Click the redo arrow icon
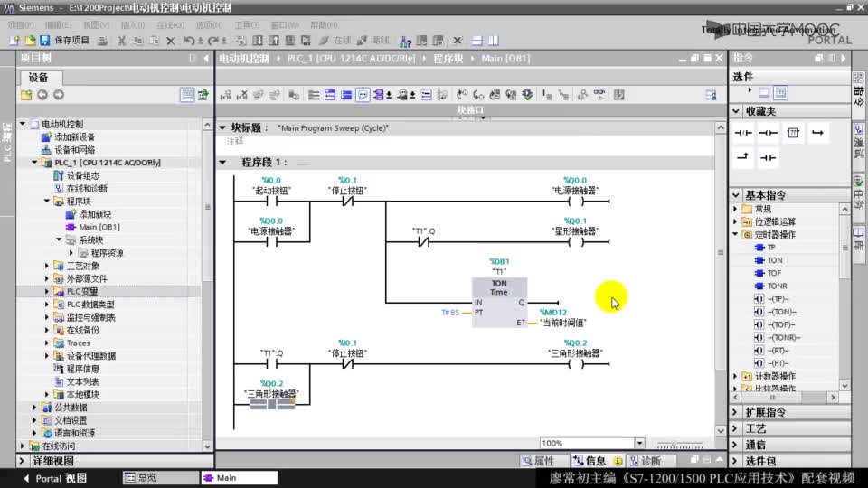Viewport: 868px width, 488px height. 212,41
